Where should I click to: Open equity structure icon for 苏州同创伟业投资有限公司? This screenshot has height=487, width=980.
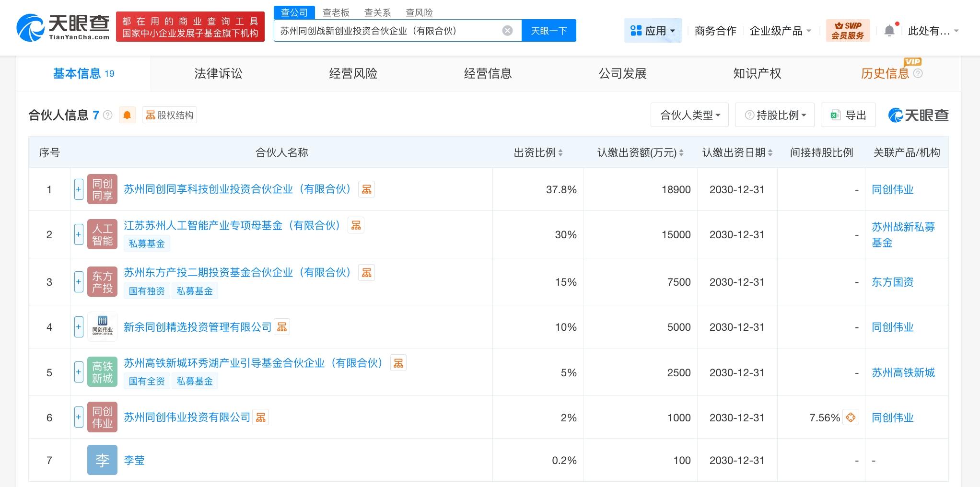point(261,417)
